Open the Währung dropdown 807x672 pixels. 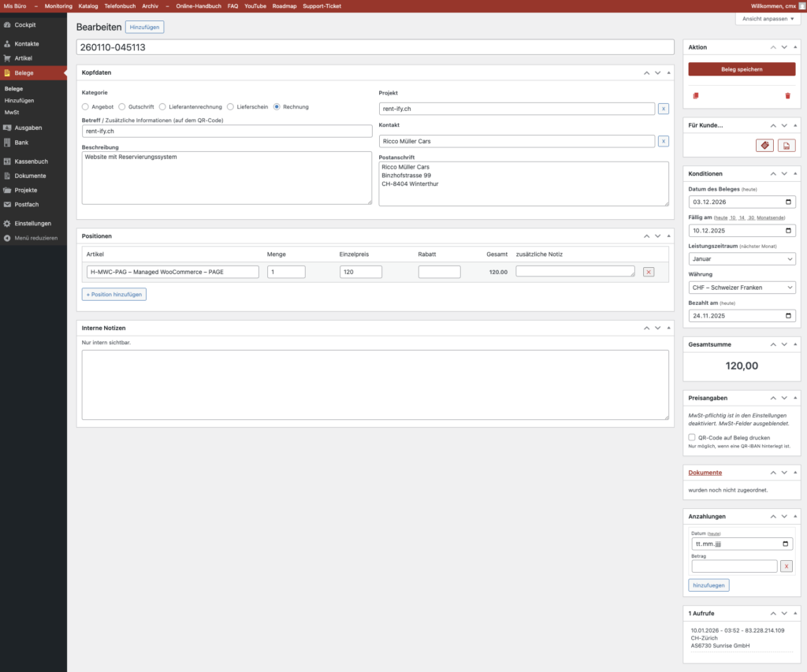[742, 288]
